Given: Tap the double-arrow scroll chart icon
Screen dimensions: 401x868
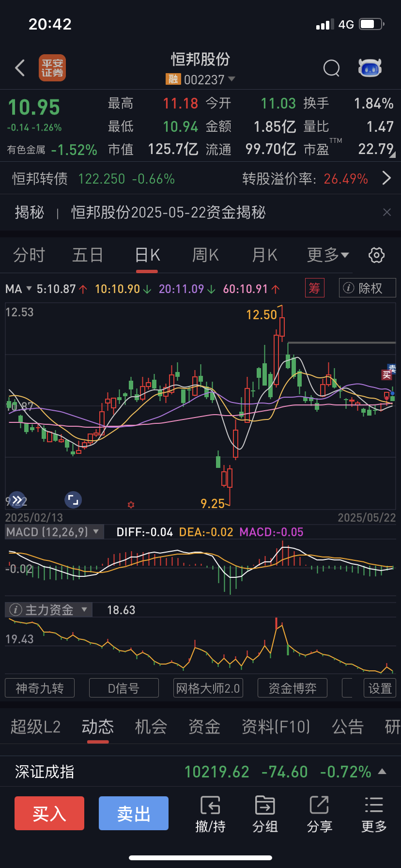Looking at the screenshot, I should click(17, 500).
